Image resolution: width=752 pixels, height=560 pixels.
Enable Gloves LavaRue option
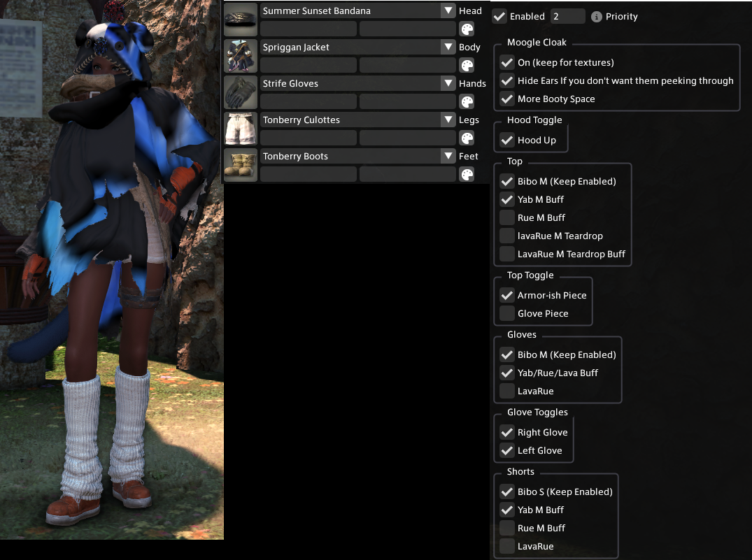pos(507,392)
